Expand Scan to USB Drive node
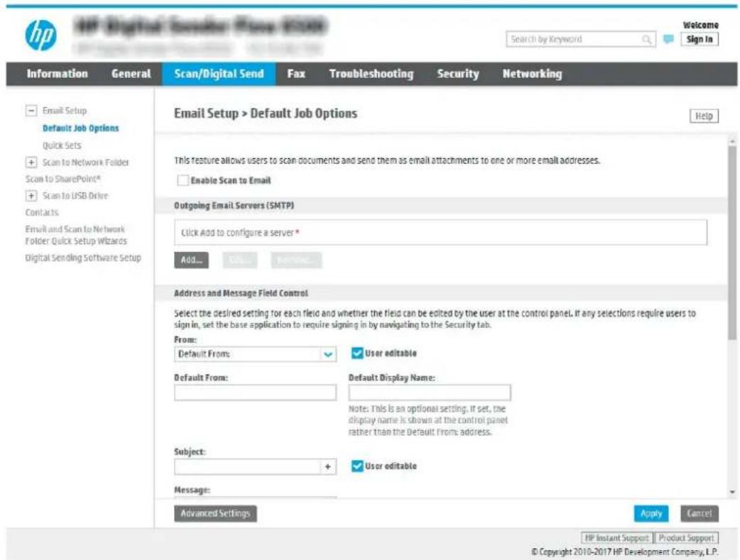Screen dimensions: 740x560 click(31, 196)
